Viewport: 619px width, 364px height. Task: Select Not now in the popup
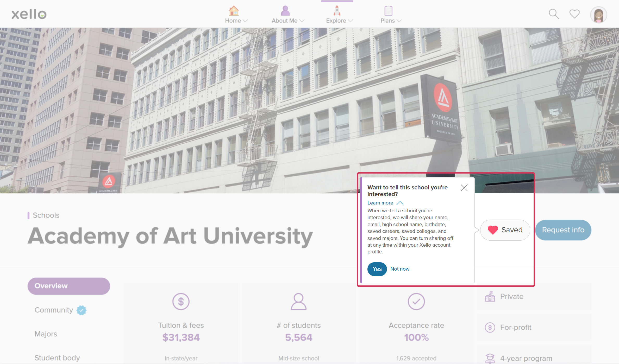400,269
